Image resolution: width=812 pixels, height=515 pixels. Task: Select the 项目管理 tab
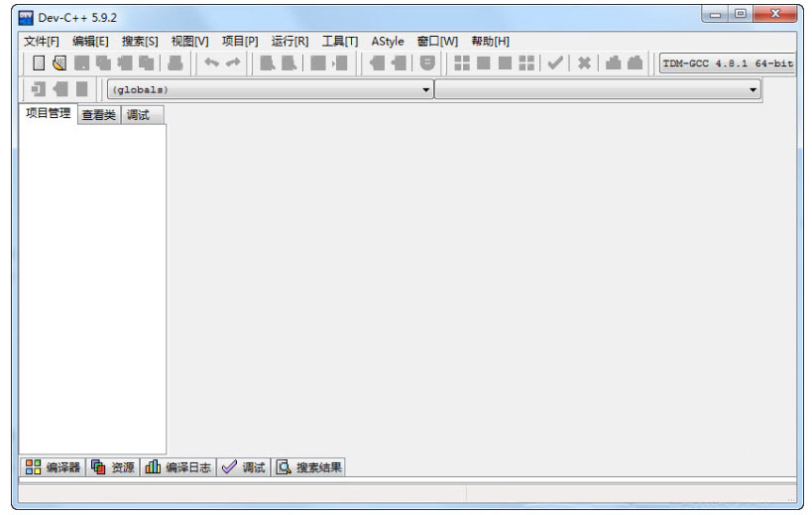point(48,114)
